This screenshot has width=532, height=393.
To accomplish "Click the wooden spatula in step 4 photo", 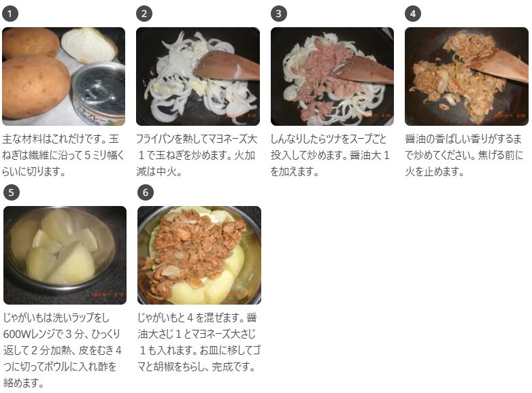I will tap(499, 66).
